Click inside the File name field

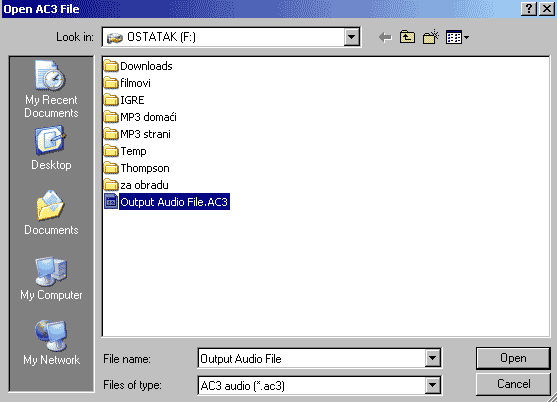[312, 358]
